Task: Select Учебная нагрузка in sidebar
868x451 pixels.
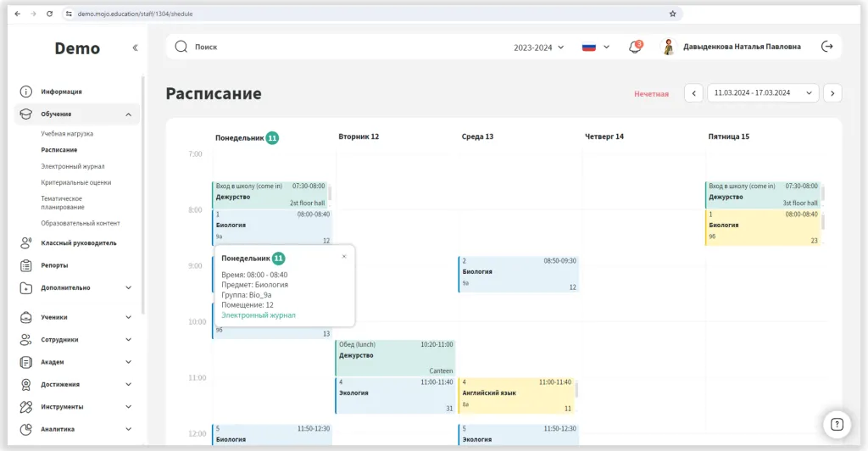Action: pos(67,134)
